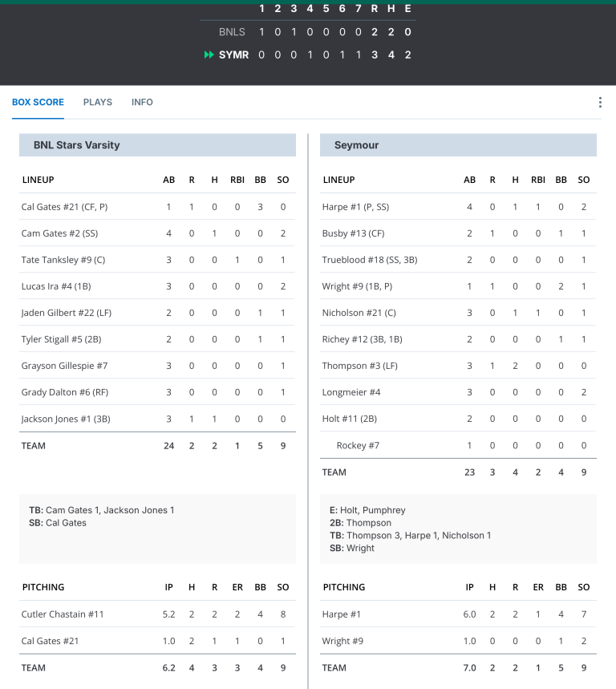
Task: Click the green arrows beside SYMR
Action: 209,55
